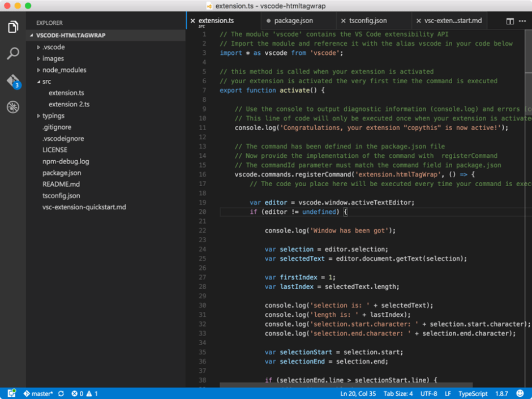Expand the node_modules folder
Image resolution: width=532 pixels, height=399 pixels.
coord(38,70)
